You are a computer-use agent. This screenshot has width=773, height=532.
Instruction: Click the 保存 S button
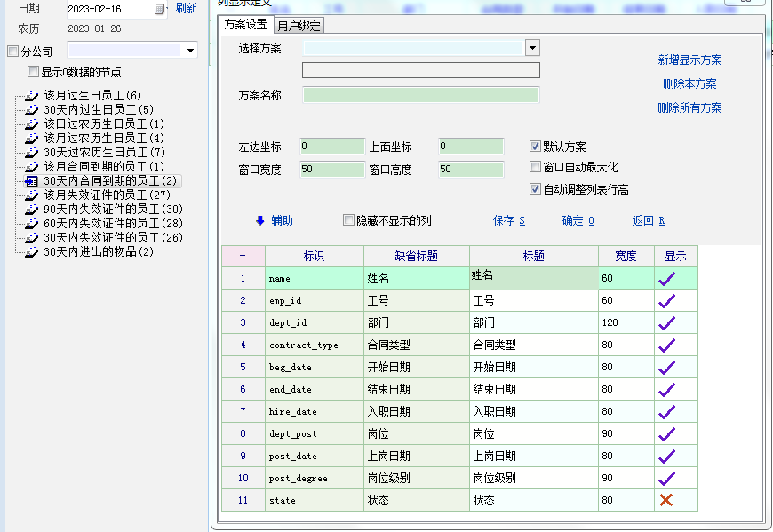click(509, 220)
